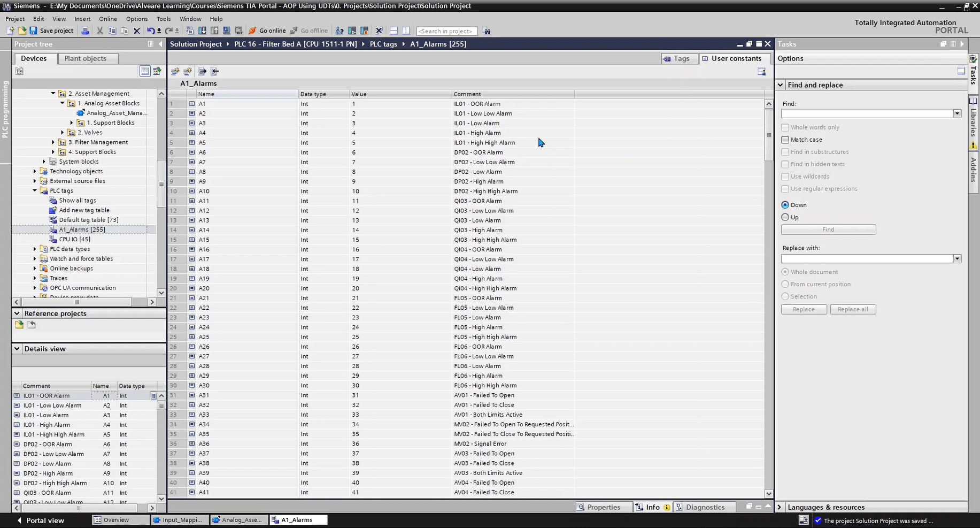980x528 pixels.
Task: Open project icon in toolbar
Action: (x=22, y=31)
